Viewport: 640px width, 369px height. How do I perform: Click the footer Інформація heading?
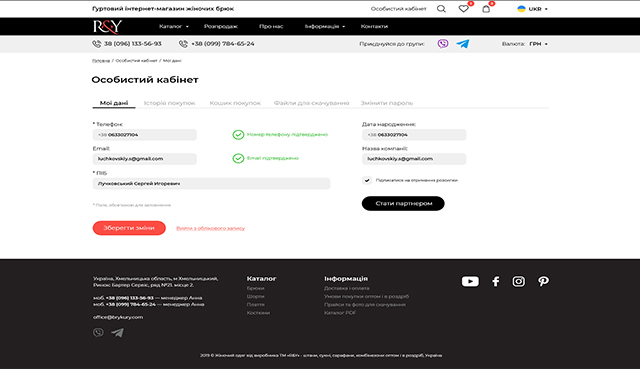[x=346, y=278]
